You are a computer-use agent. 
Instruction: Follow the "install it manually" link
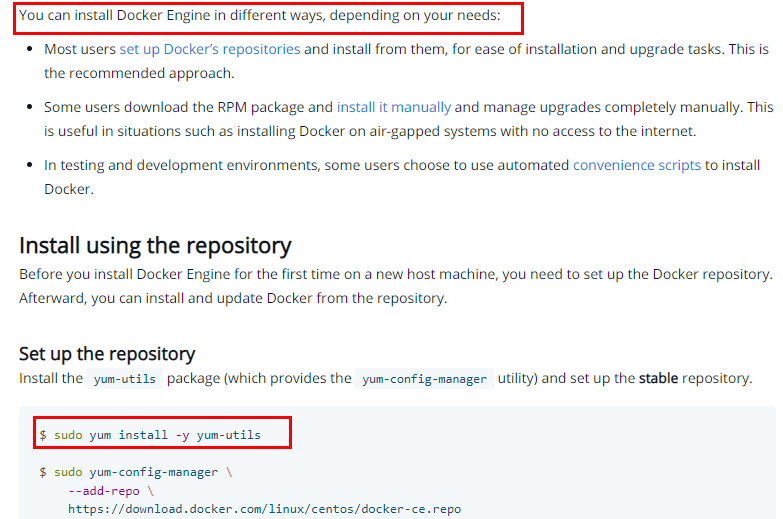[393, 107]
